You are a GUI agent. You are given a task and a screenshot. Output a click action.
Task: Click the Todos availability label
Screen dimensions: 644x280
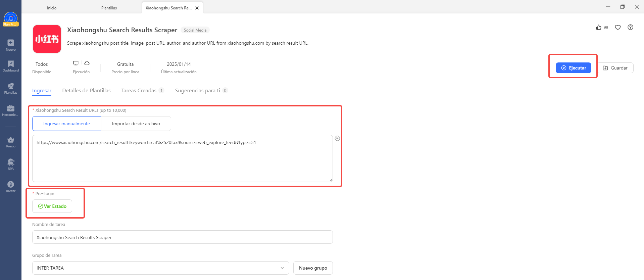pos(42,64)
